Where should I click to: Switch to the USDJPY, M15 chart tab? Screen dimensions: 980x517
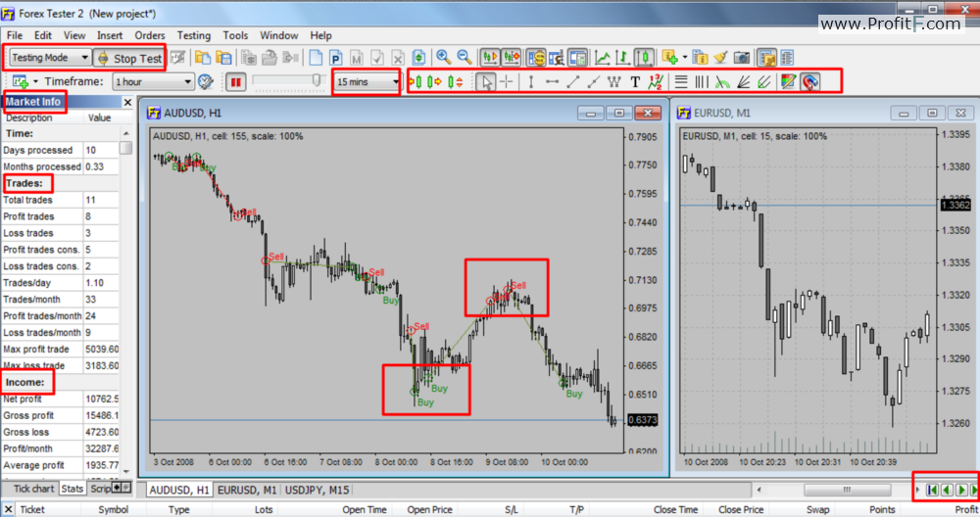(x=317, y=491)
